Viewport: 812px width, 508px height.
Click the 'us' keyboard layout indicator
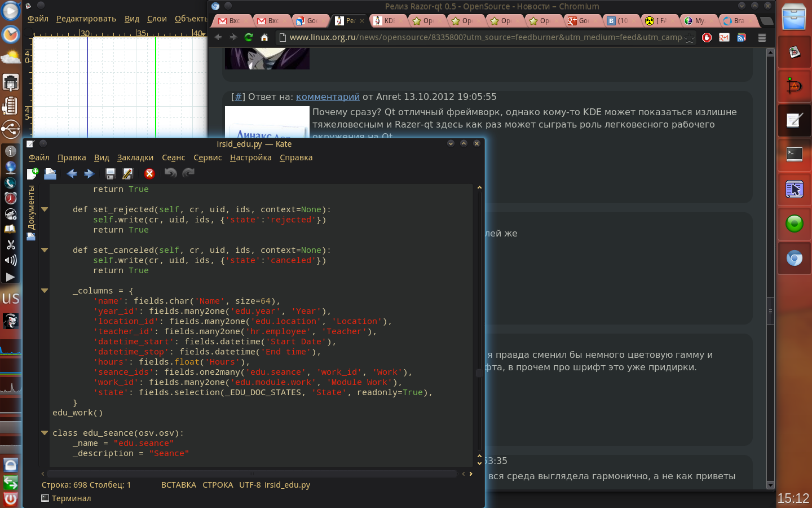pos(10,298)
